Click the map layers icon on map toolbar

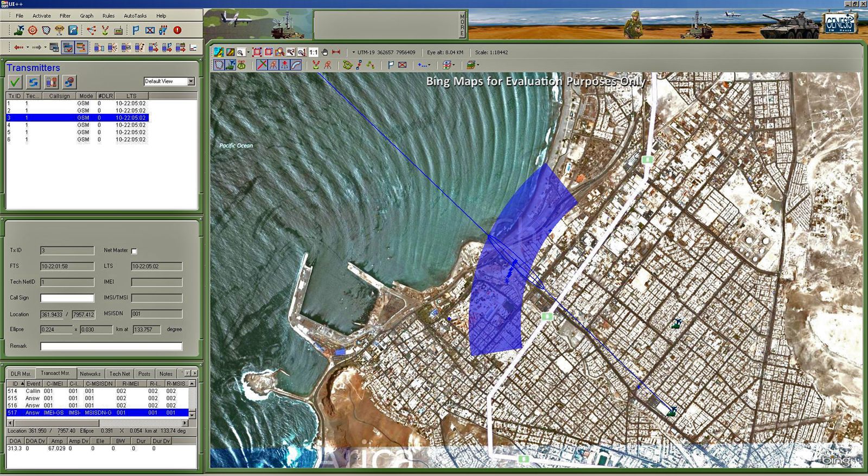point(219,52)
